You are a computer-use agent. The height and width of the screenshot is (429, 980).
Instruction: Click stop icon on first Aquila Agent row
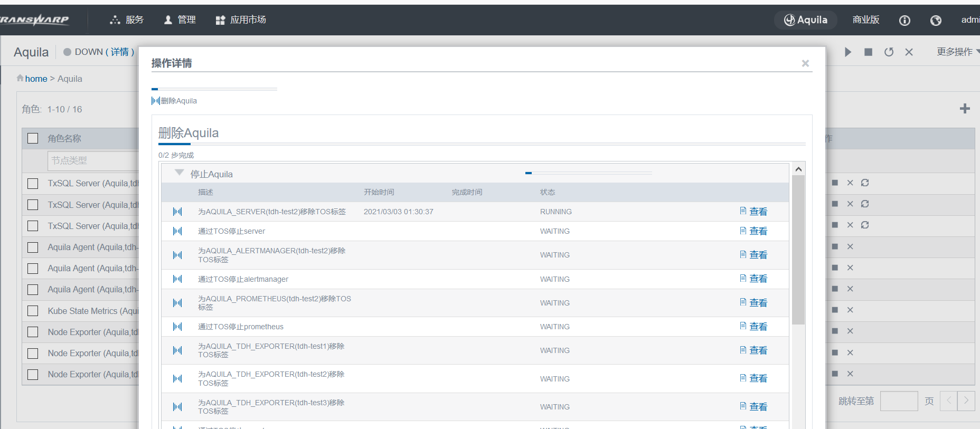(x=835, y=246)
